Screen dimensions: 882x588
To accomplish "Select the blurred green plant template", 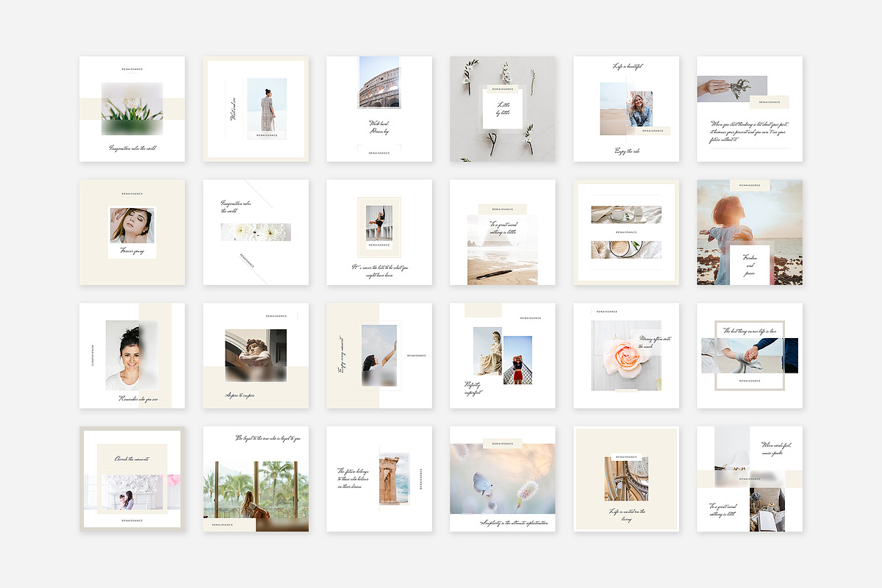I will point(132,109).
